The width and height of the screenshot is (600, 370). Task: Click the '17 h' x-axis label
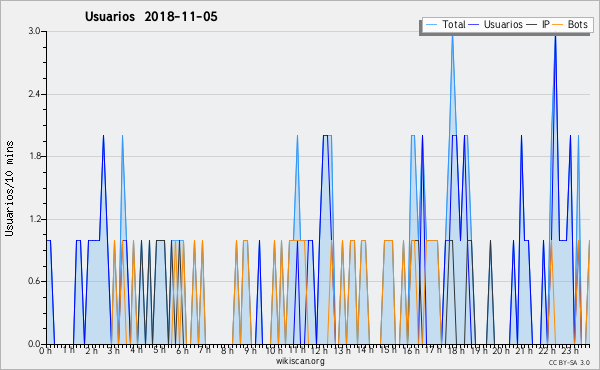point(433,350)
